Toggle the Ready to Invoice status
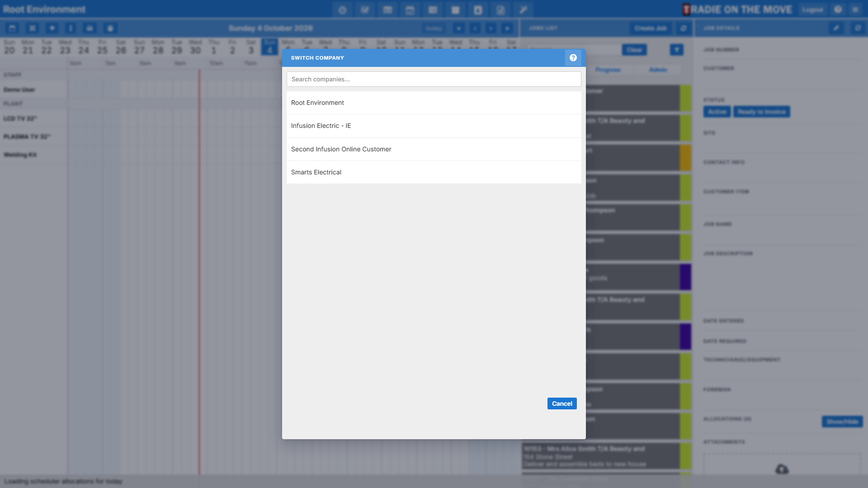The width and height of the screenshot is (868, 488). pos(762,112)
